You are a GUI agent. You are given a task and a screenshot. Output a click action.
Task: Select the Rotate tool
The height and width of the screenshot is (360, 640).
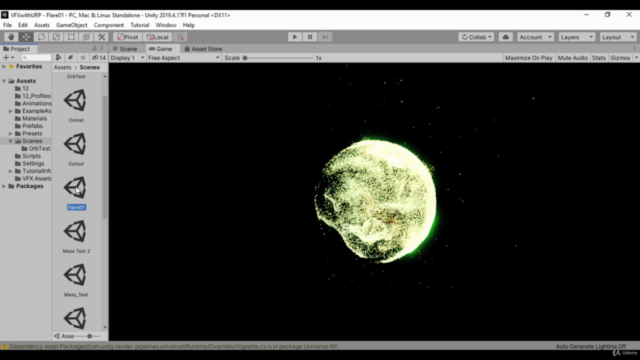41,37
